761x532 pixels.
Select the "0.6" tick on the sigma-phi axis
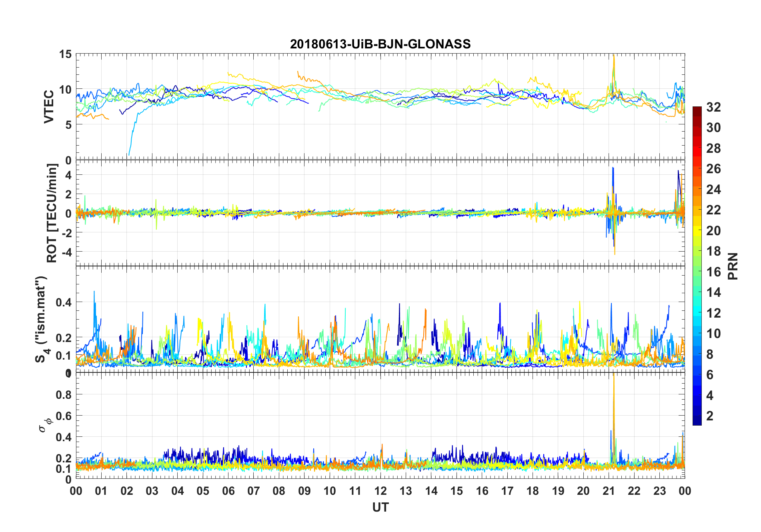coord(64,416)
